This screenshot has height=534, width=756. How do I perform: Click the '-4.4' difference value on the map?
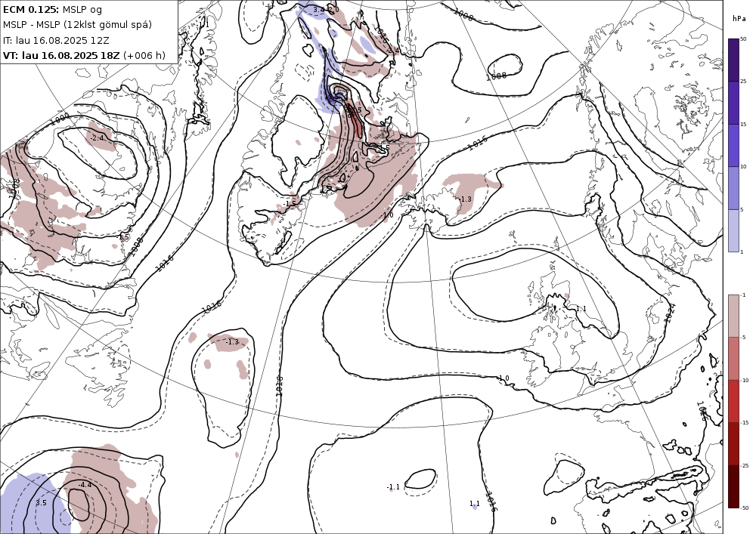[x=85, y=485]
